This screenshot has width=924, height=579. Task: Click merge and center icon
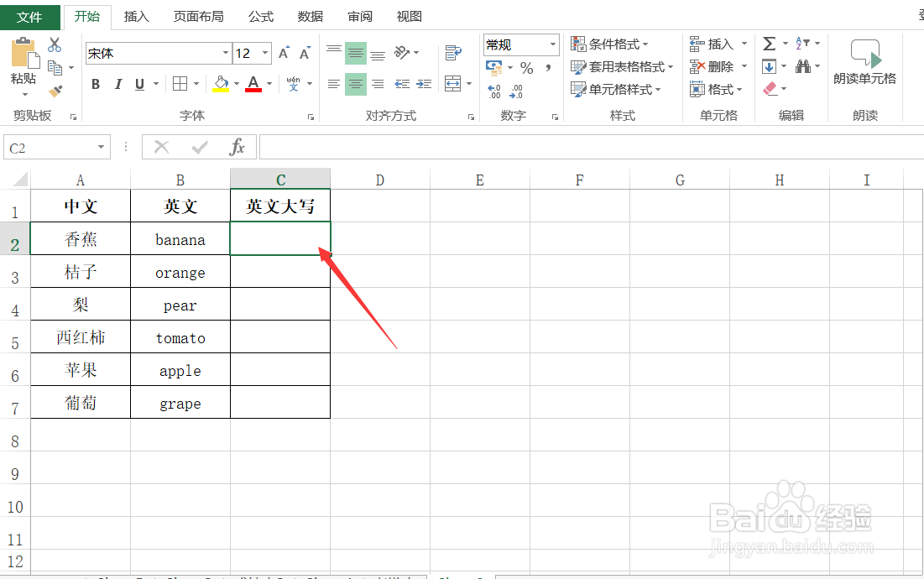point(452,84)
